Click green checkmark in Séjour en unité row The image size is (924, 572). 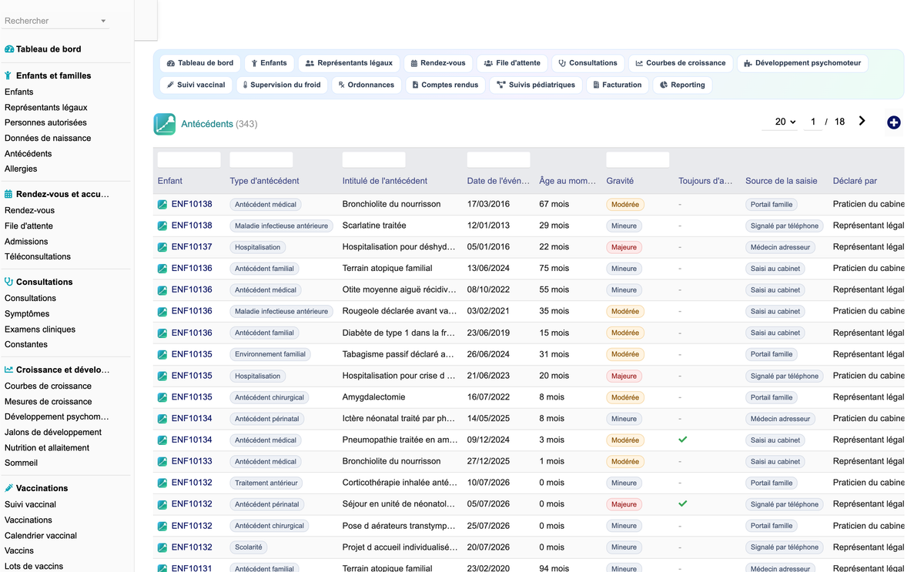pos(682,503)
